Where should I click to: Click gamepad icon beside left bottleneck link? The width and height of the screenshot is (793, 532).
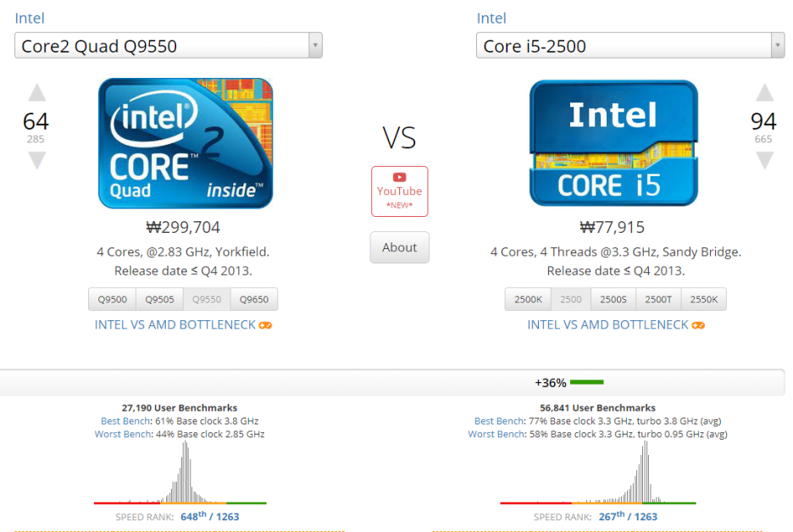point(265,325)
